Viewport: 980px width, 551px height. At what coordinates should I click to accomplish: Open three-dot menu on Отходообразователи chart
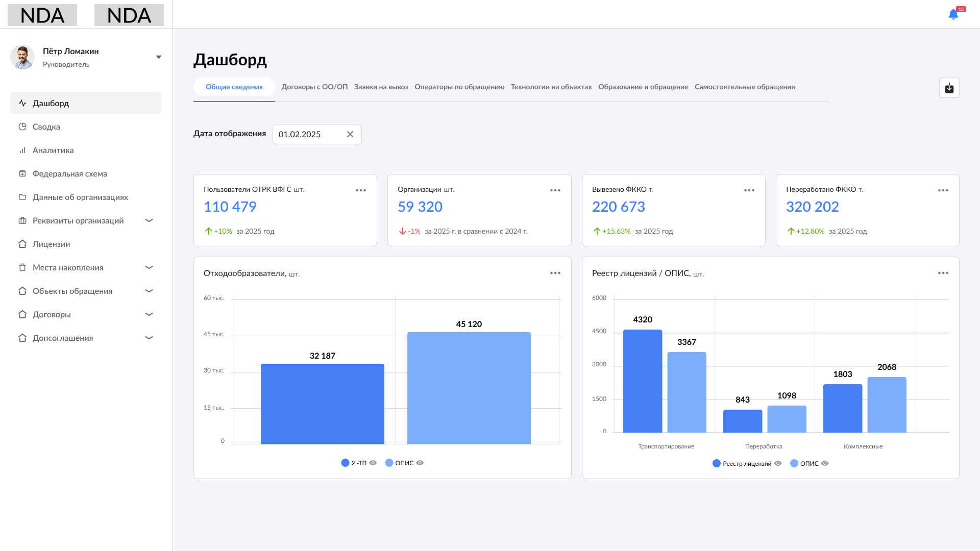coord(555,273)
